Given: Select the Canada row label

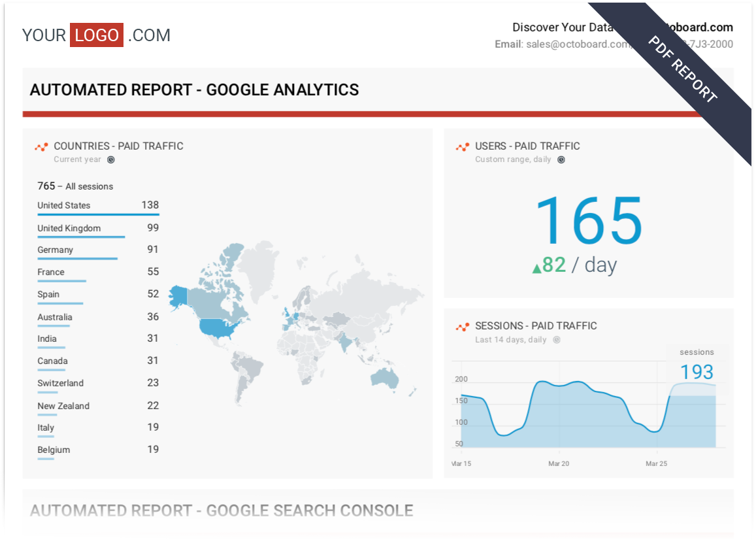Looking at the screenshot, I should coord(52,361).
